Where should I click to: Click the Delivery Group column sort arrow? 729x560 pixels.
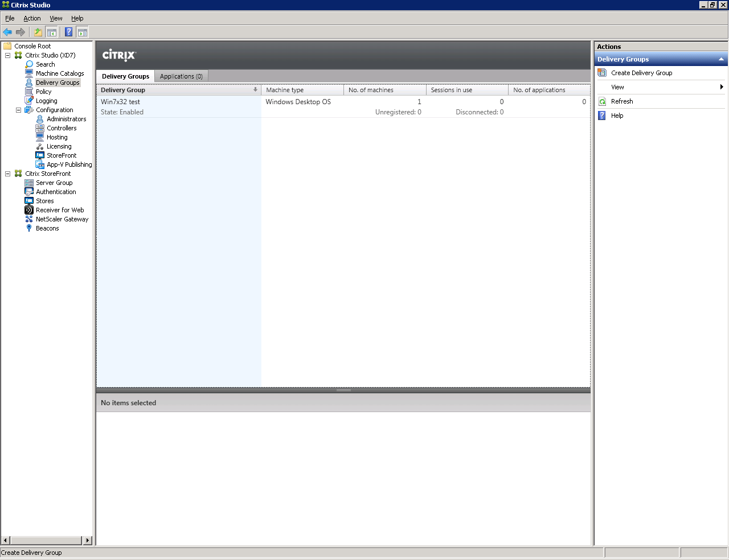[x=255, y=89]
